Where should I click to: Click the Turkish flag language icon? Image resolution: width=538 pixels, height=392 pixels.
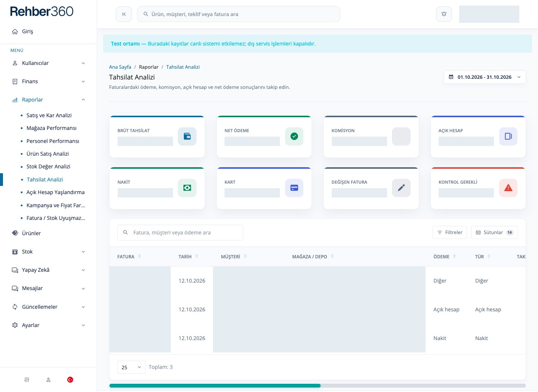(70, 380)
